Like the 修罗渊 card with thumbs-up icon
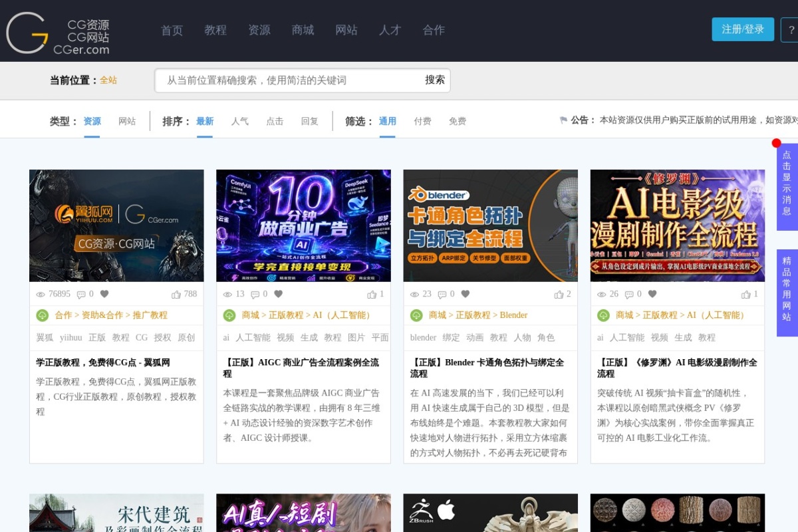Image resolution: width=798 pixels, height=532 pixels. (x=746, y=294)
